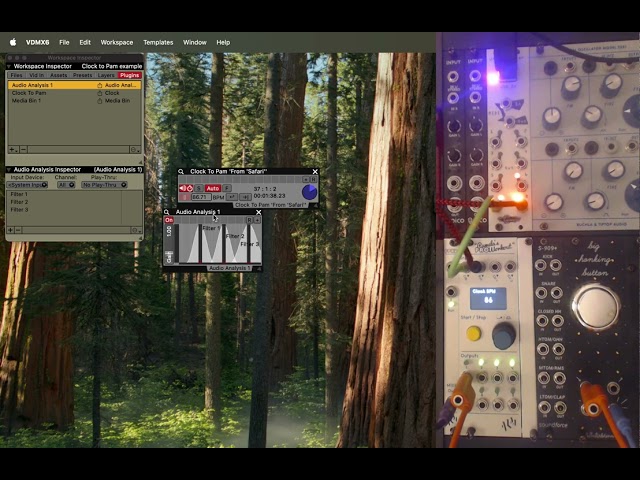Close the Clock To Pam window

(x=315, y=171)
